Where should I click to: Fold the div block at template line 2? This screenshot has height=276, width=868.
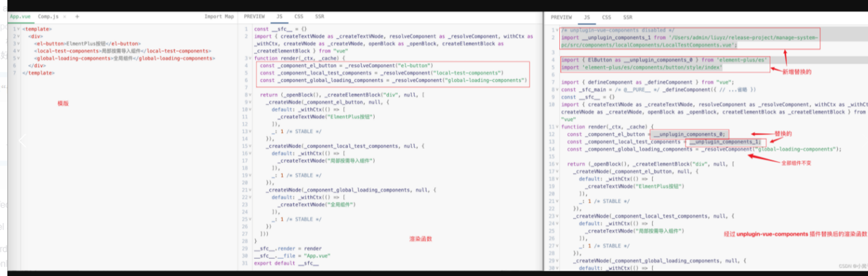[x=18, y=37]
